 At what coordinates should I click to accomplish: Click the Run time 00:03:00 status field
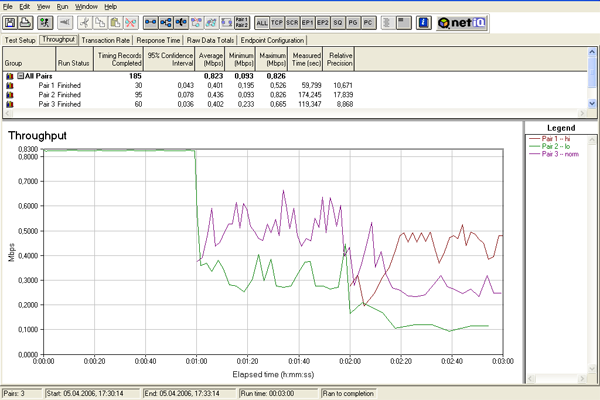(278, 393)
